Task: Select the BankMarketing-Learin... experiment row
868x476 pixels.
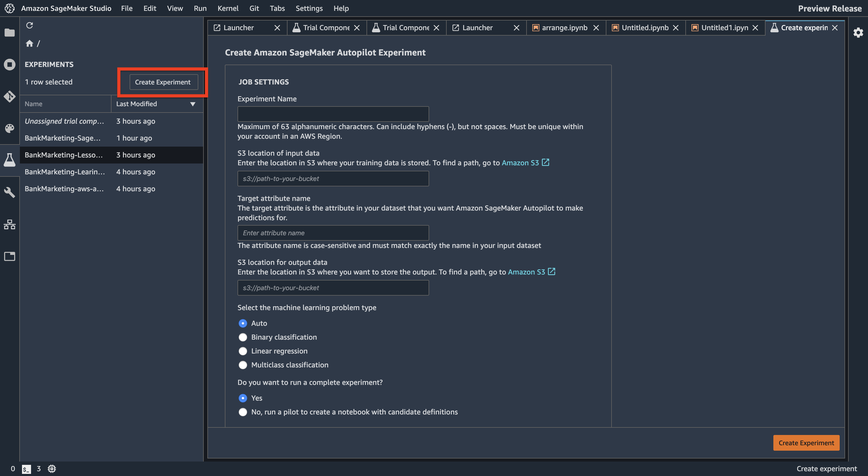Action: (x=111, y=172)
